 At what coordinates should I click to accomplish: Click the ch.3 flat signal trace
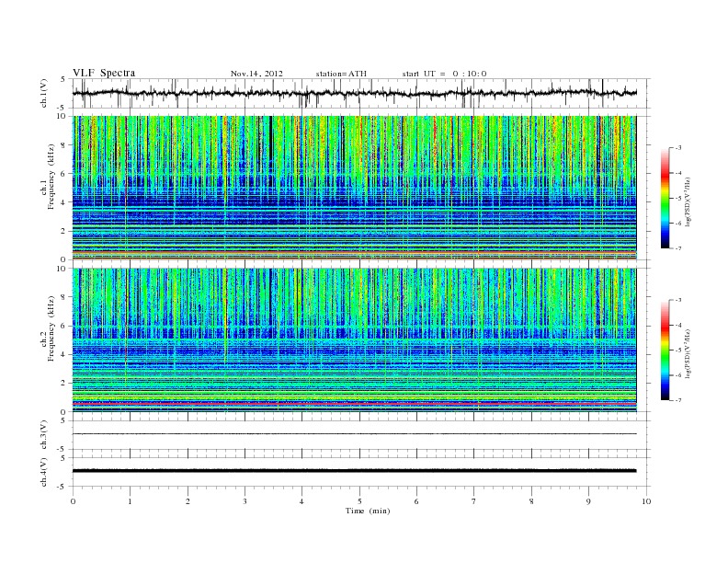pyautogui.click(x=354, y=434)
